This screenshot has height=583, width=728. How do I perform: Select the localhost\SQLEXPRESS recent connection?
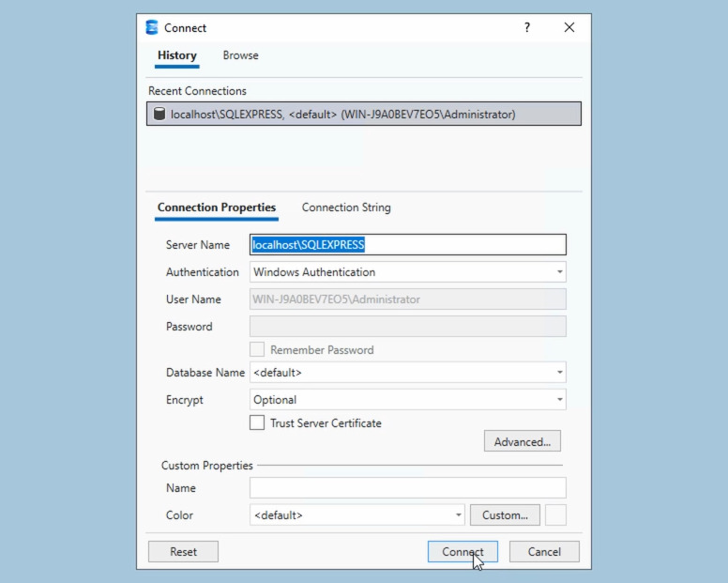click(x=364, y=114)
